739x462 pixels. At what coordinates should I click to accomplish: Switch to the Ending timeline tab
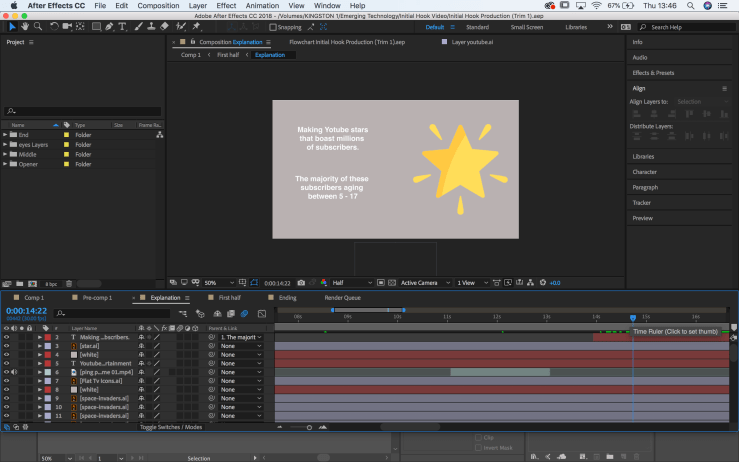pyautogui.click(x=287, y=298)
